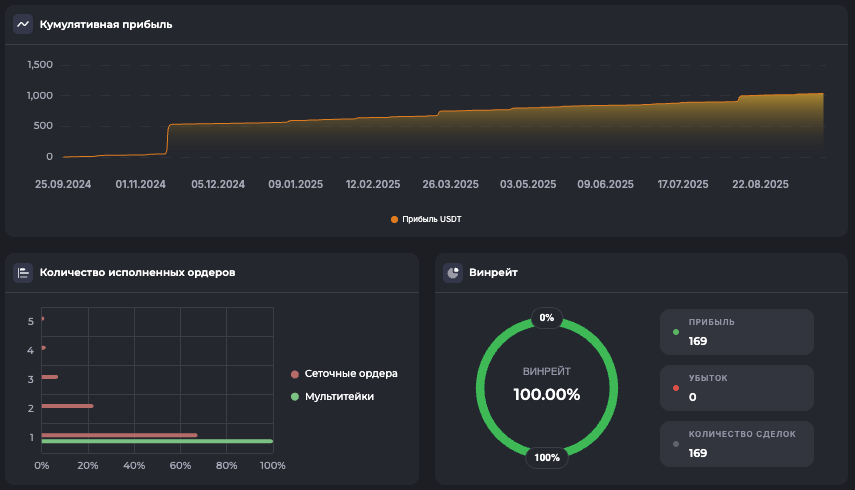Click the Винрейт pie chart icon
This screenshot has height=490, width=855.
click(x=453, y=272)
